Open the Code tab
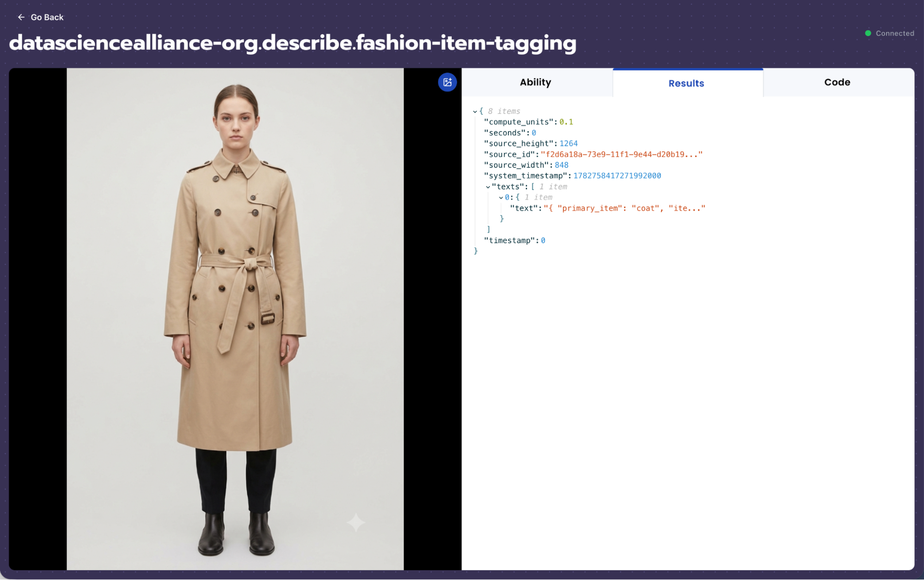924x580 pixels. pyautogui.click(x=838, y=82)
